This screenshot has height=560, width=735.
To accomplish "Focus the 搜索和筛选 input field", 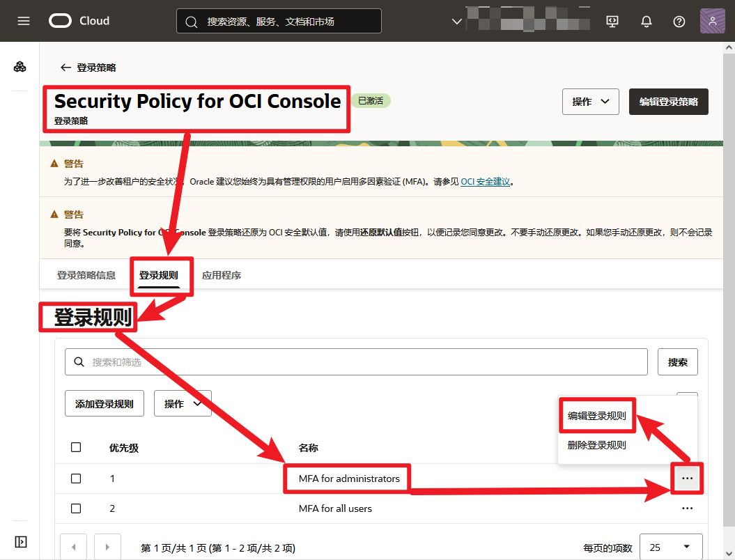I will (x=356, y=361).
